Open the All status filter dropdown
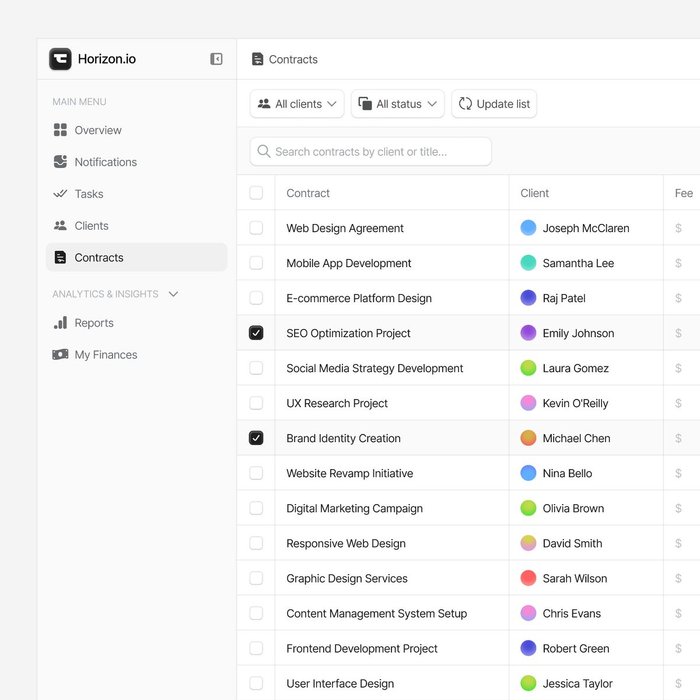This screenshot has width=700, height=700. click(397, 104)
